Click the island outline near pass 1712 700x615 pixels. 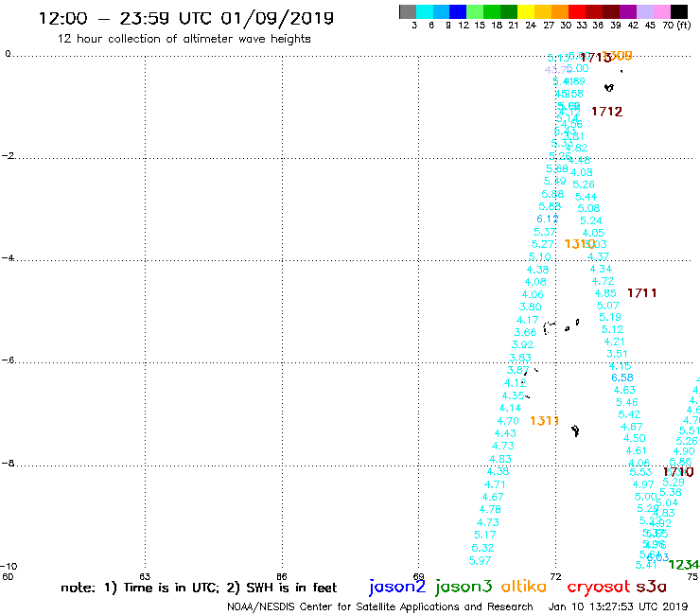609,88
